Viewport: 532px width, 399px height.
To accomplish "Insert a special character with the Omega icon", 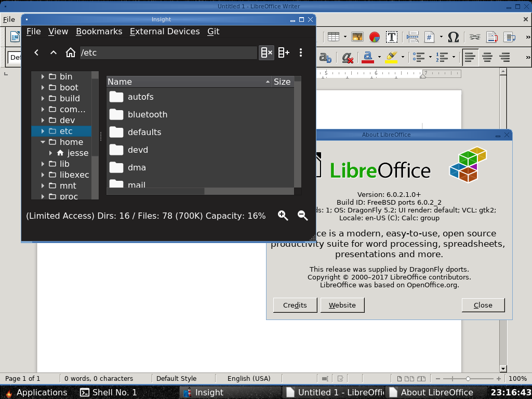I will pos(453,37).
